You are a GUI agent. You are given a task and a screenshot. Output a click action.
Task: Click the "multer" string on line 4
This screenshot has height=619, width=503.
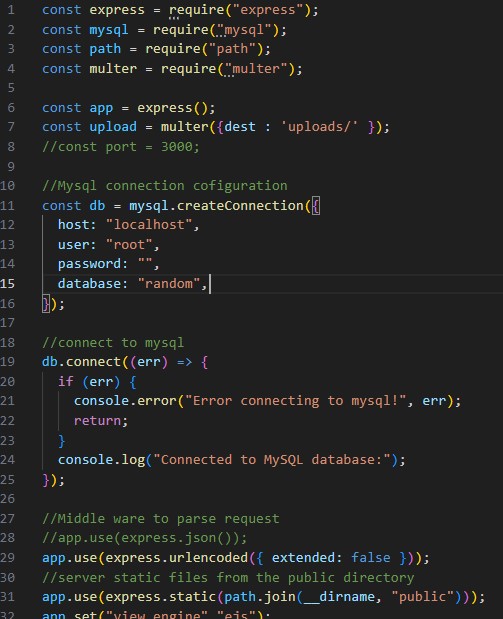tap(256, 69)
